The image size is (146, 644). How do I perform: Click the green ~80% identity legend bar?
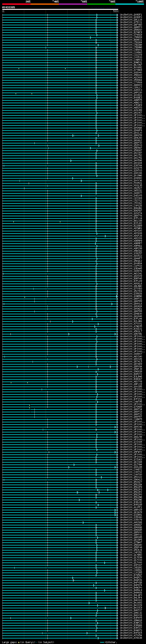point(101,4)
